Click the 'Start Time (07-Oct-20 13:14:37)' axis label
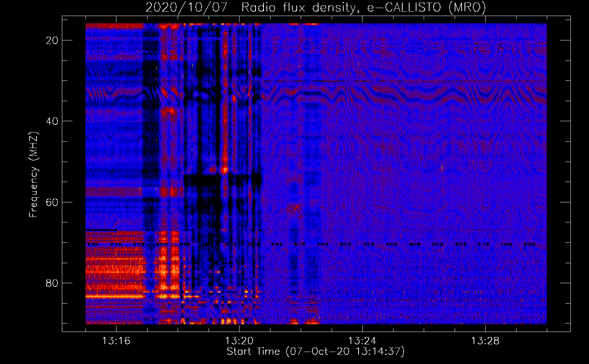Viewport: 589px width, 364px height. (x=316, y=352)
